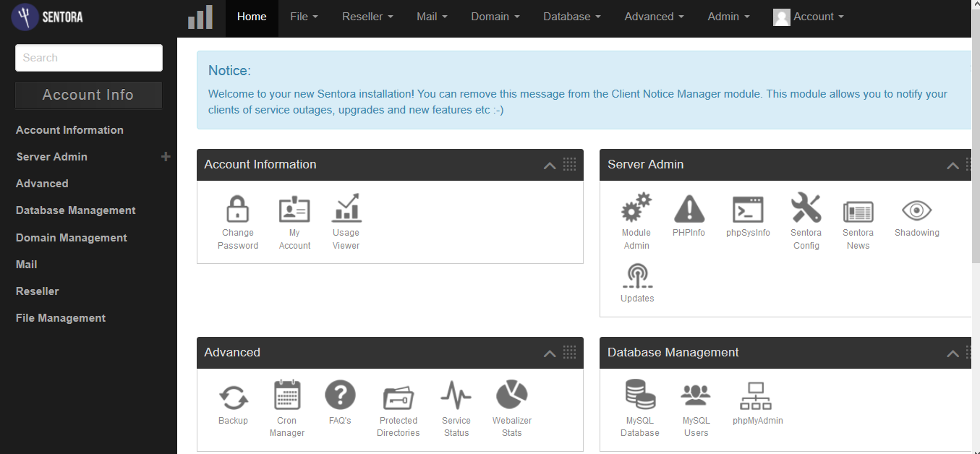Focus the Search input field
The height and width of the screenshot is (454, 980).
point(89,58)
